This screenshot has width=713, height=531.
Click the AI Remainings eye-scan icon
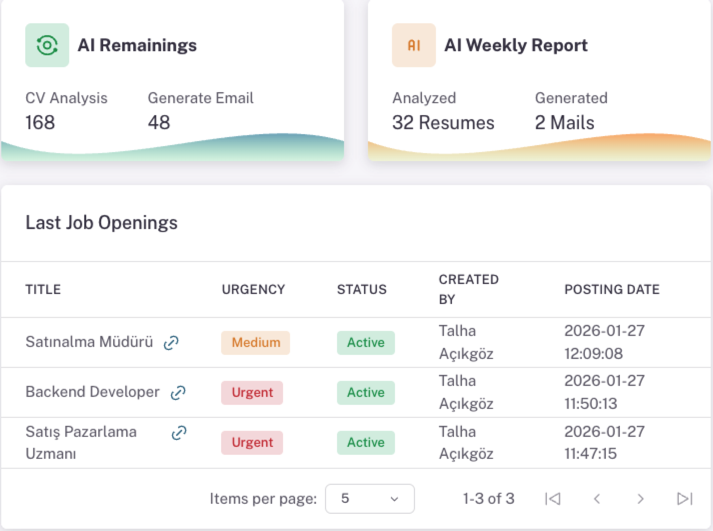coord(47,45)
